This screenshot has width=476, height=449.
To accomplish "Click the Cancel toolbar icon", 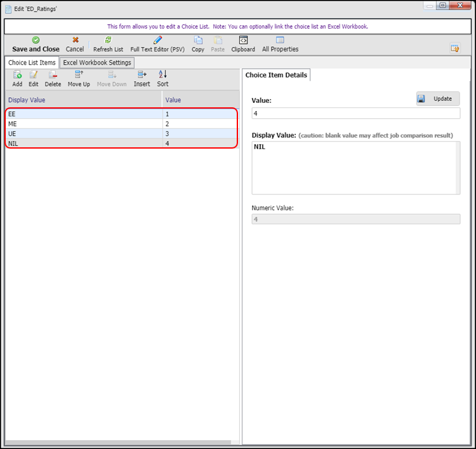I will point(75,40).
